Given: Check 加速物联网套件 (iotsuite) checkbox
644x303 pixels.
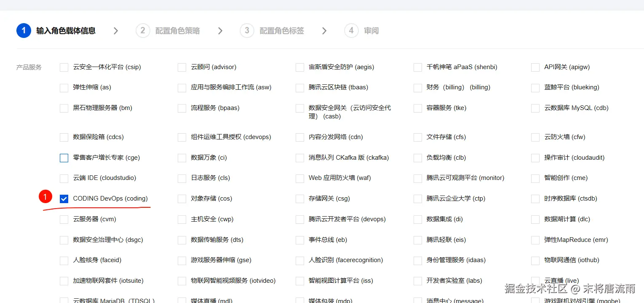Looking at the screenshot, I should (64, 281).
